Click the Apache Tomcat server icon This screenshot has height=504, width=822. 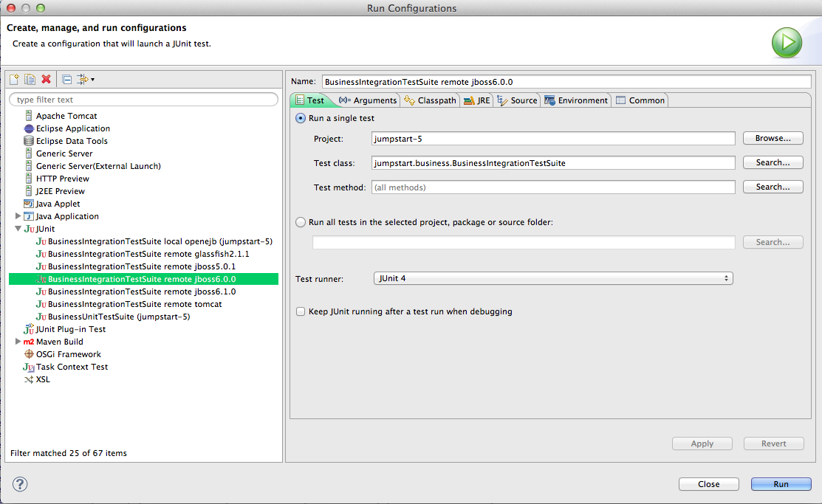29,115
